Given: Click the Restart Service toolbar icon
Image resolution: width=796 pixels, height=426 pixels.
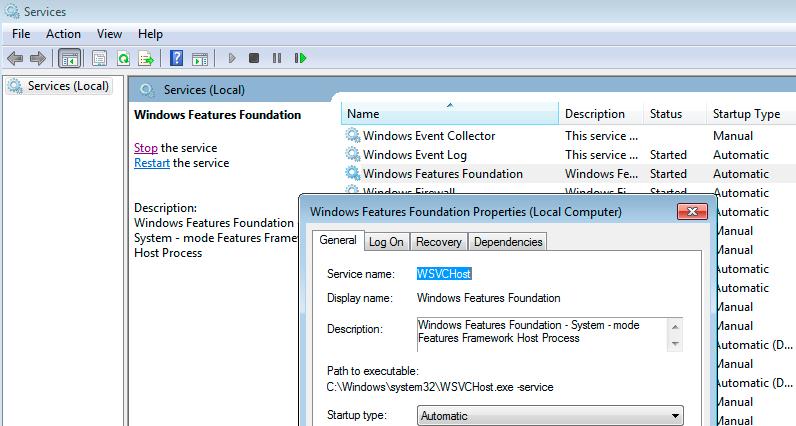Looking at the screenshot, I should 301,58.
